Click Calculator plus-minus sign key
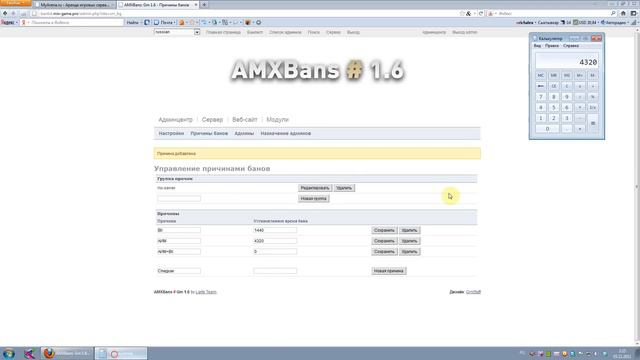This screenshot has height=360, width=640. 580,86
